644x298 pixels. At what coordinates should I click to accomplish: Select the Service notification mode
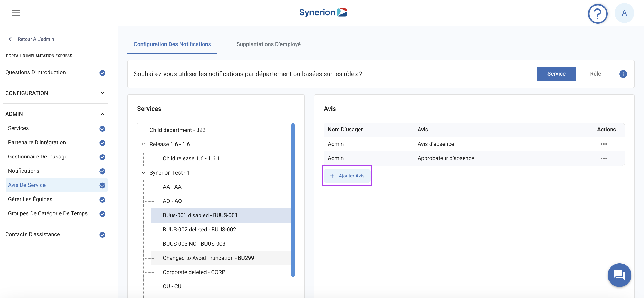tap(556, 74)
